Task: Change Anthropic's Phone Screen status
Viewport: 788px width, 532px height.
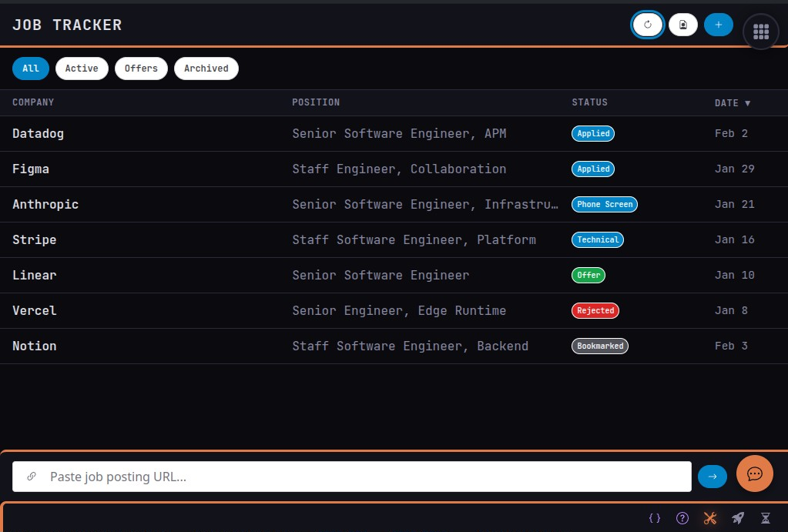Action: 604,204
